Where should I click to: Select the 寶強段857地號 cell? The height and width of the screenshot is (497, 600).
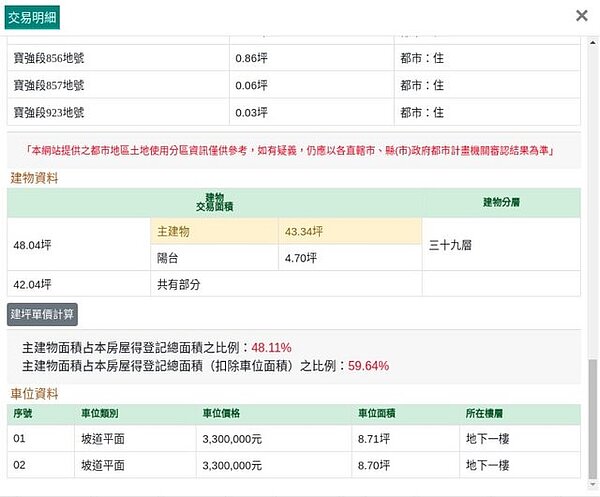(118, 85)
